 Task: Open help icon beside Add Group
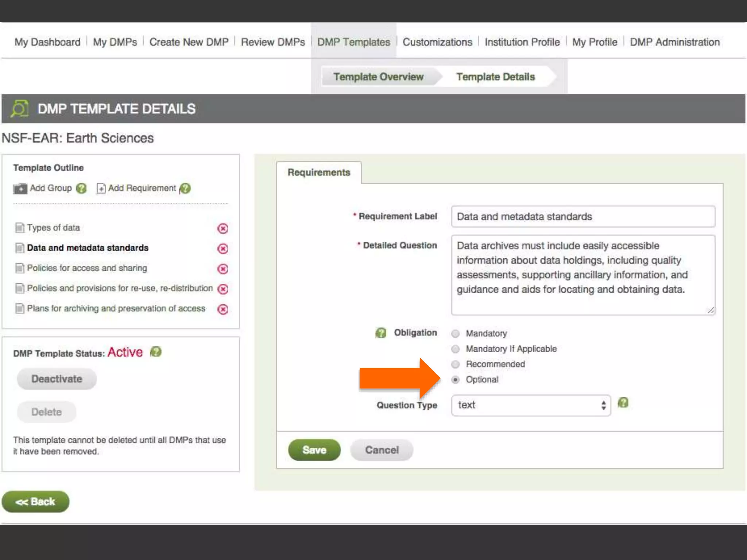coord(81,188)
